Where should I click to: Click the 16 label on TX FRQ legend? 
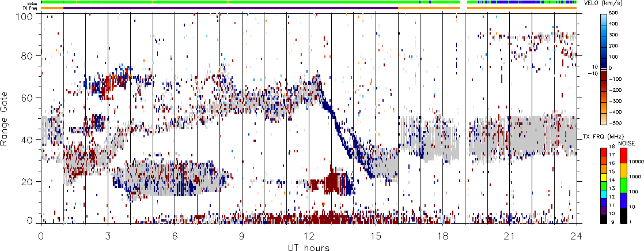coord(612,163)
